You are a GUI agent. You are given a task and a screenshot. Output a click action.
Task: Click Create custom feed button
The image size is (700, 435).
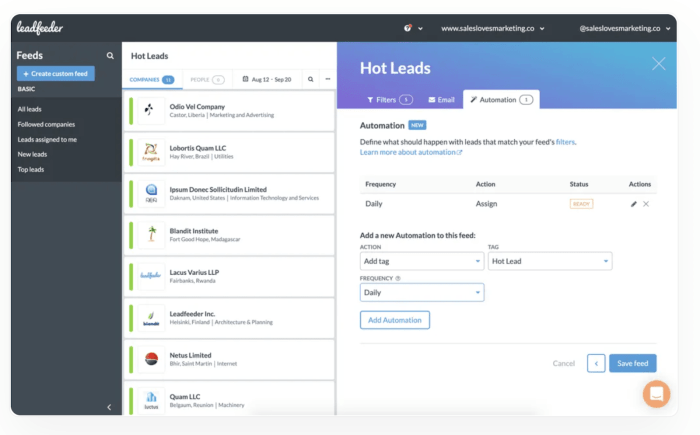point(56,74)
